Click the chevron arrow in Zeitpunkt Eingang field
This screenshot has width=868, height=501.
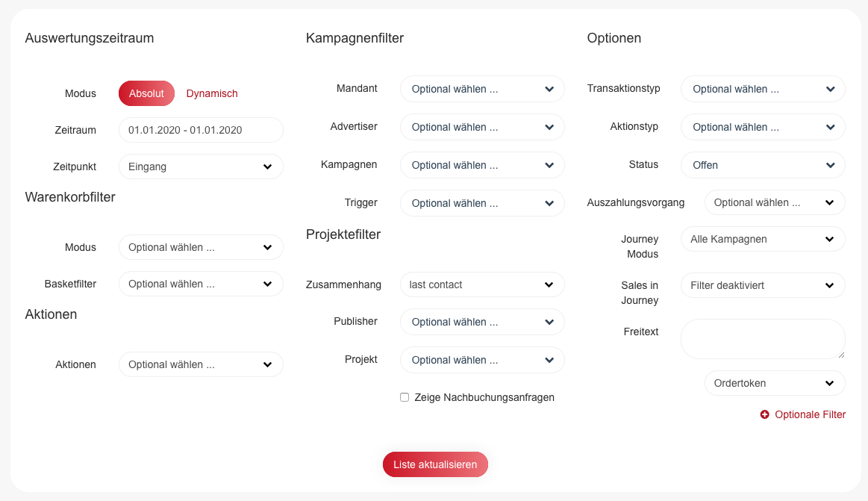click(267, 167)
